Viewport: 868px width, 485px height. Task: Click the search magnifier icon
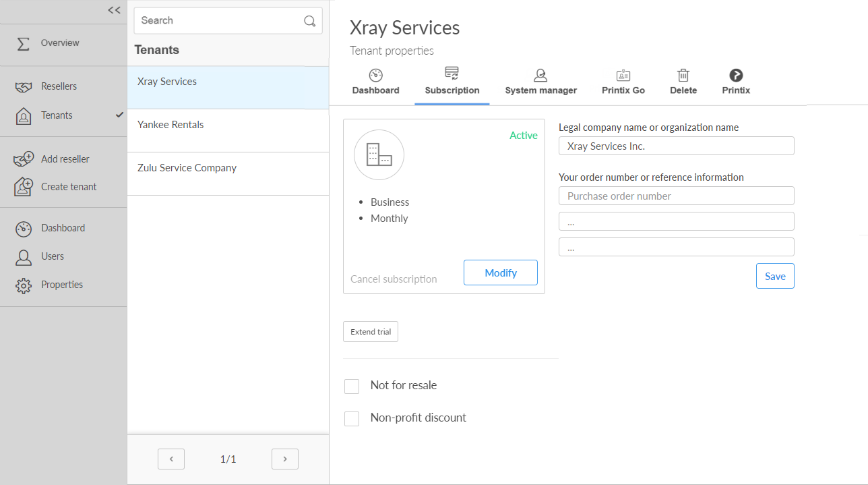coord(309,21)
